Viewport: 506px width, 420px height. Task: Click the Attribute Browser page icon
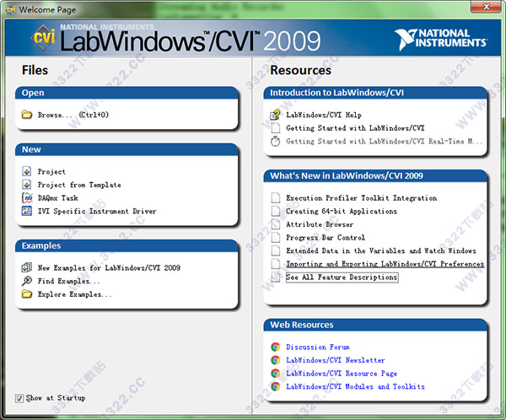[276, 224]
